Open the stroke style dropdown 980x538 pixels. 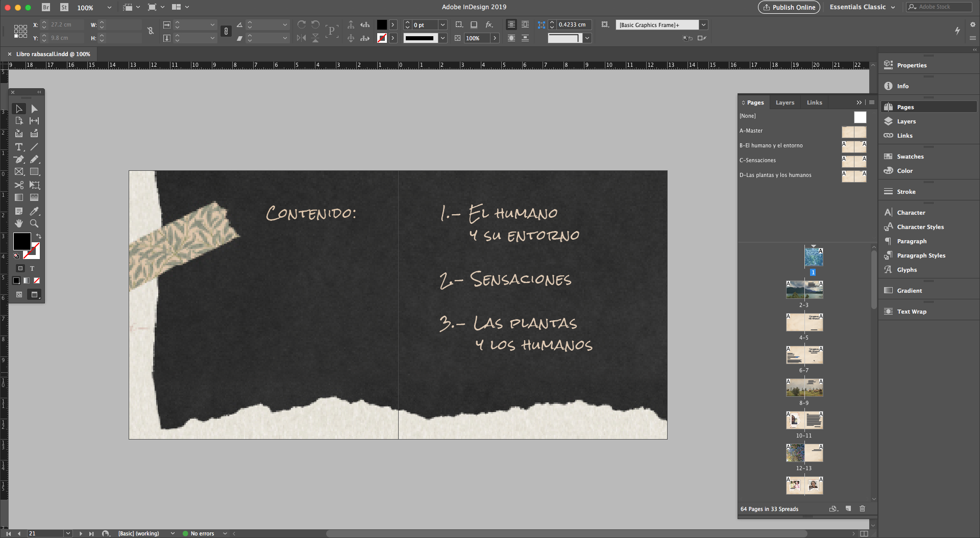click(443, 38)
